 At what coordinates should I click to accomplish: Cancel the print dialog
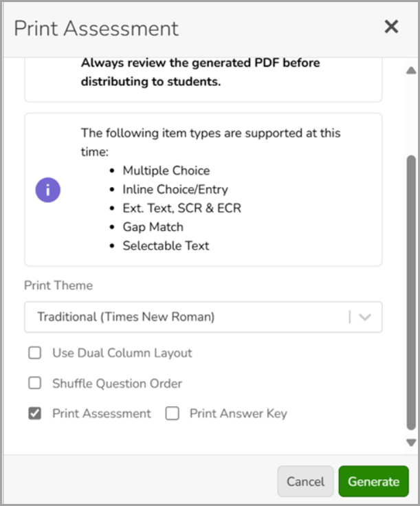pos(305,481)
